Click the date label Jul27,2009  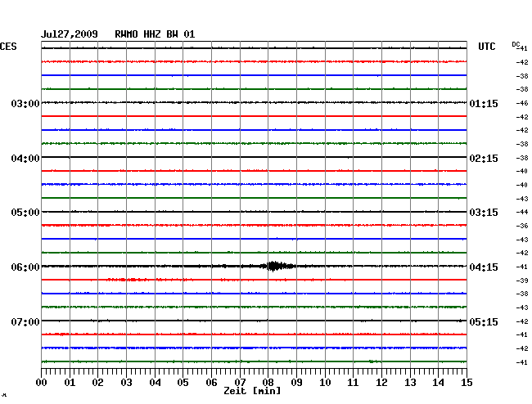(x=70, y=34)
